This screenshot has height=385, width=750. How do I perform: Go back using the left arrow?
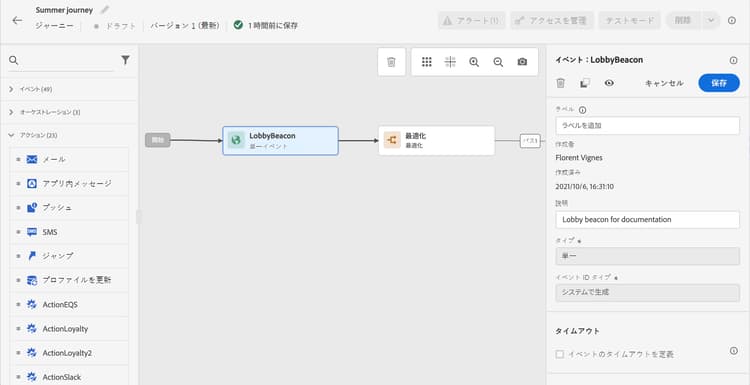pos(17,21)
